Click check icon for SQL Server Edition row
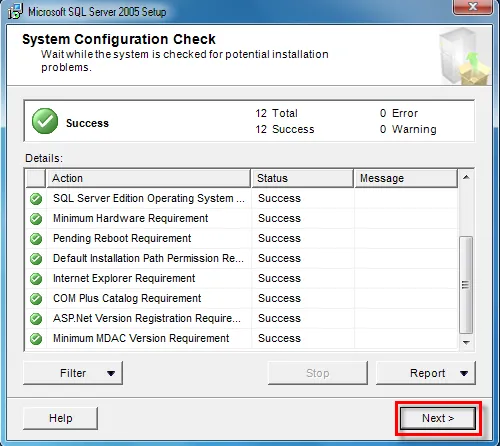500x446 pixels. 36,199
